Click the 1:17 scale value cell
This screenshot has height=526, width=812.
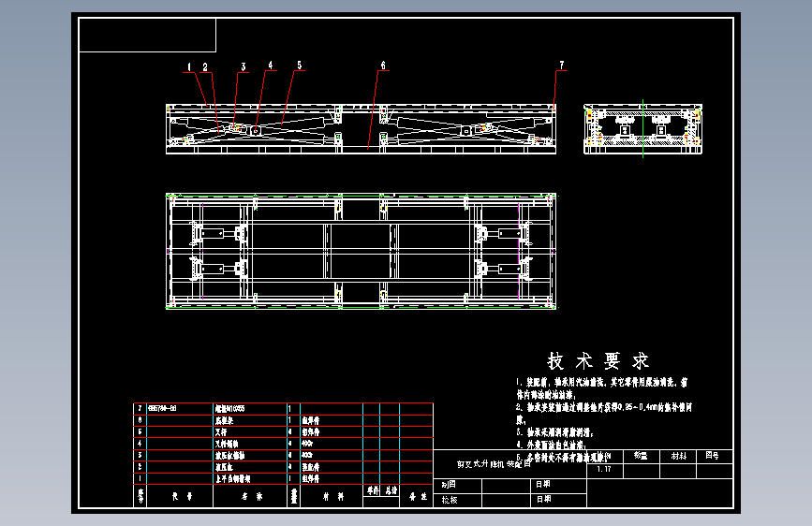click(x=604, y=470)
